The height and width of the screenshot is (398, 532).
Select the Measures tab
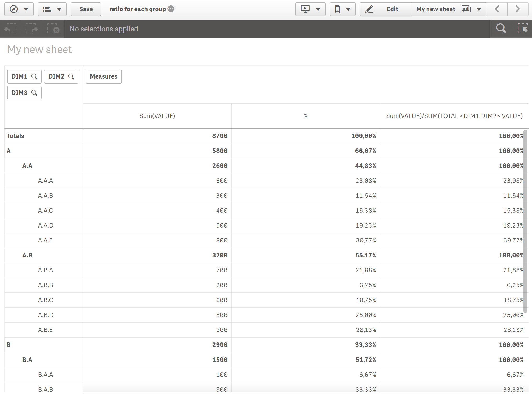(x=103, y=76)
